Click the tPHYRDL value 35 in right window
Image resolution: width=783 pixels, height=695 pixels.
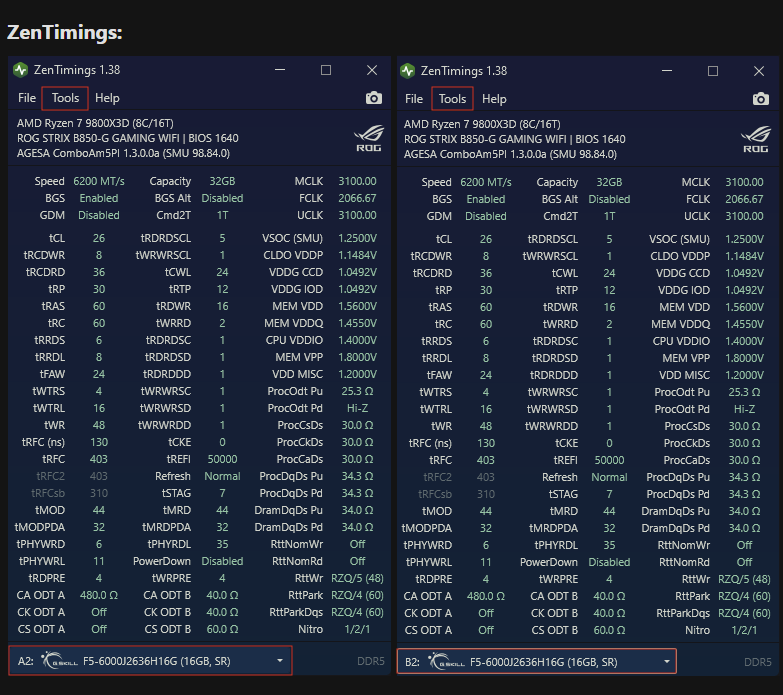(609, 545)
